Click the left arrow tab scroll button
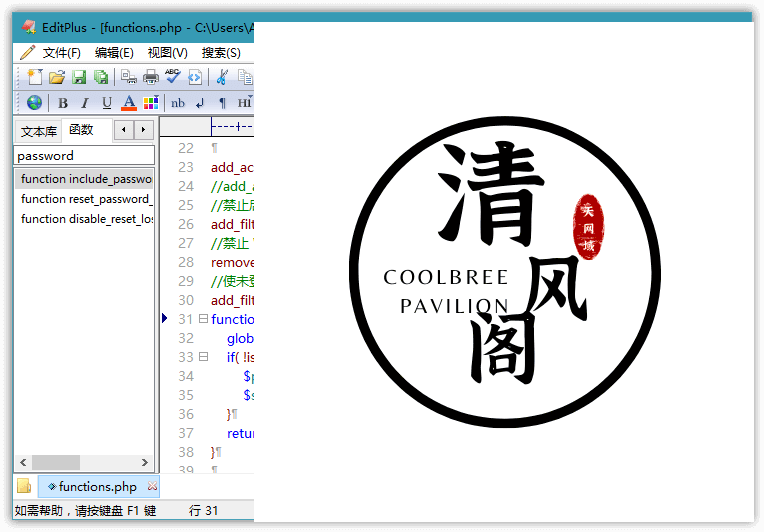Image resolution: width=764 pixels, height=532 pixels. (x=124, y=130)
